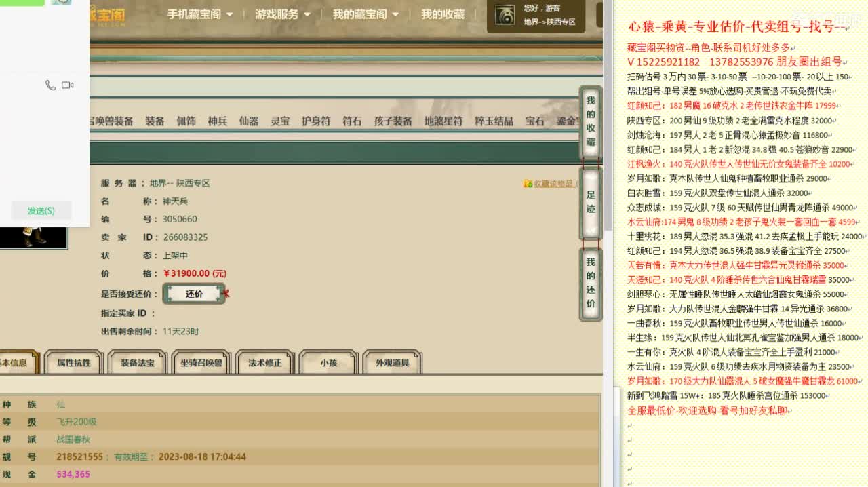Screen dimensions: 868x487
Task: Click the 一曲春秋 159克火队 listing line
Action: click(737, 324)
